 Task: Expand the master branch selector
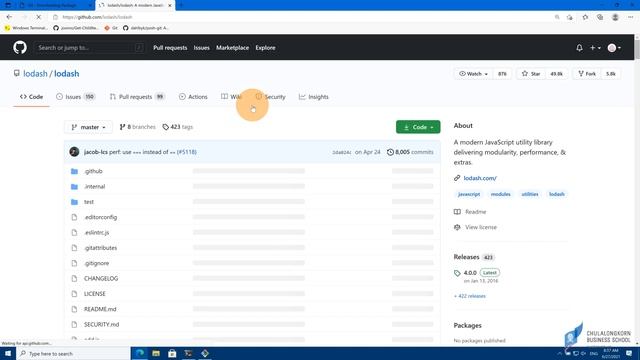88,127
